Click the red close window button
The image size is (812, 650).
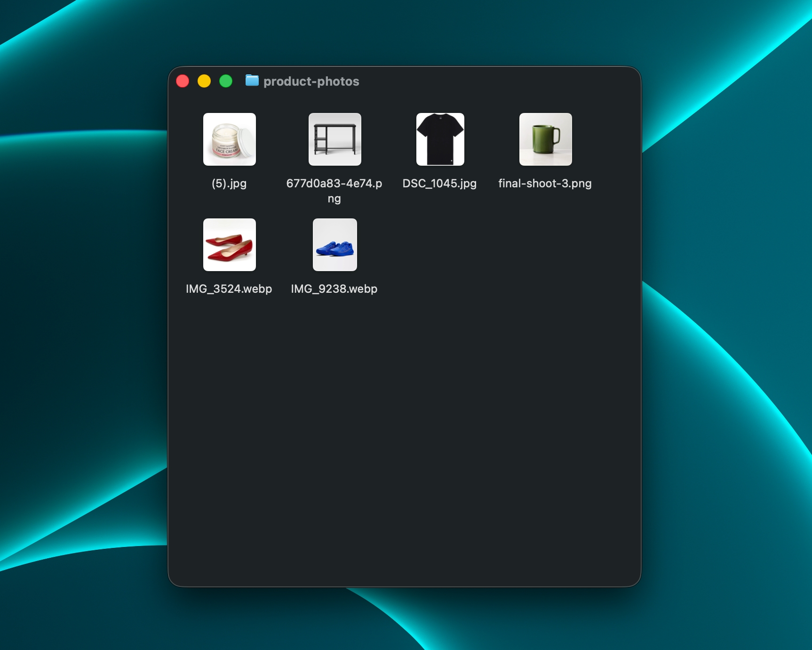tap(182, 80)
